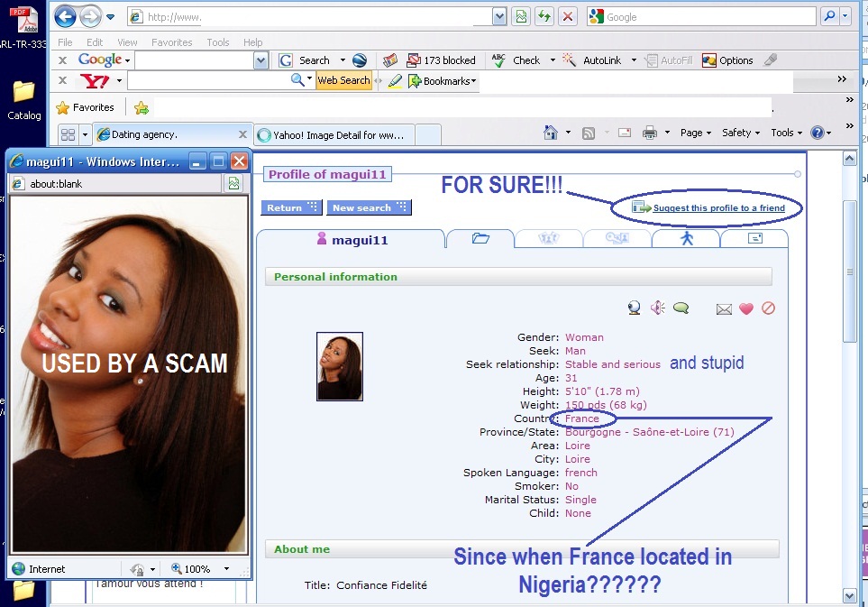Click the New search button

click(369, 207)
